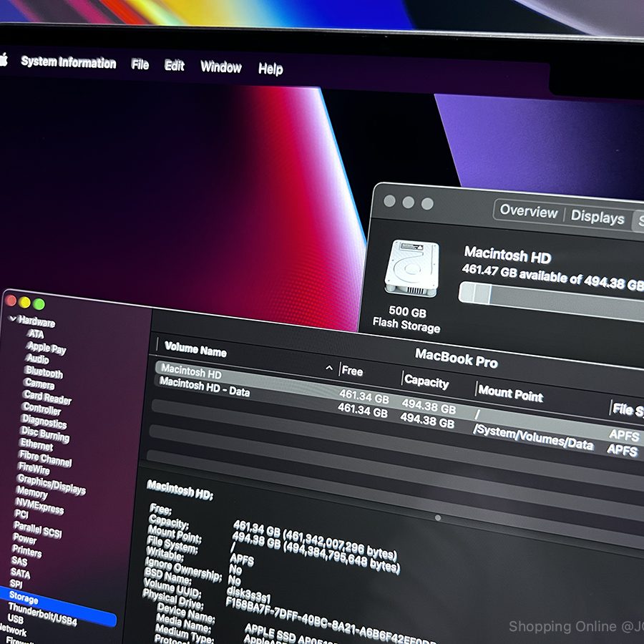
Task: Open the Window menu
Action: tap(221, 67)
